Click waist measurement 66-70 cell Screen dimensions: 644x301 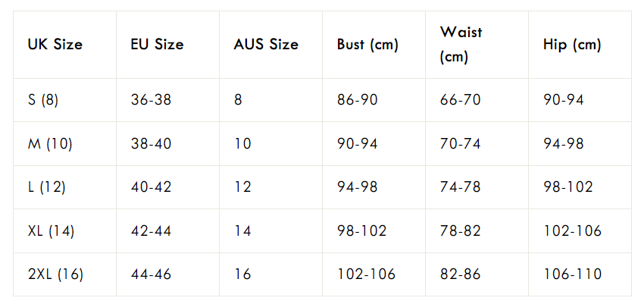click(x=477, y=100)
